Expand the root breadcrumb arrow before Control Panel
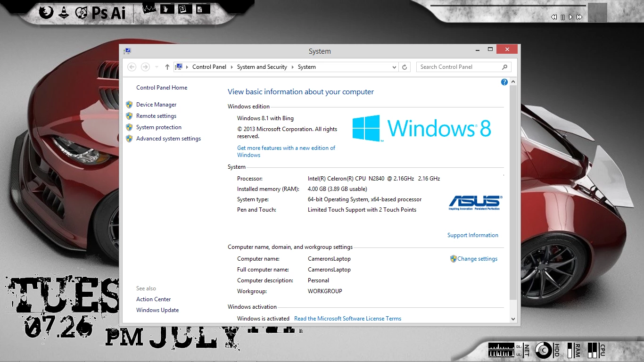 (x=187, y=67)
